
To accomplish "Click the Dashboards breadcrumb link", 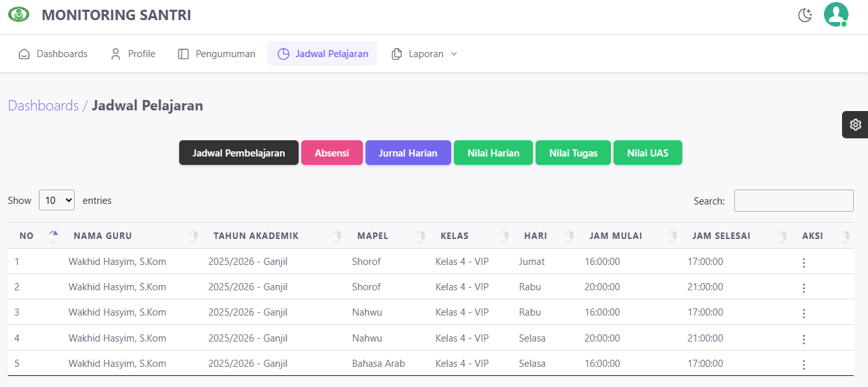I will click(x=43, y=106).
